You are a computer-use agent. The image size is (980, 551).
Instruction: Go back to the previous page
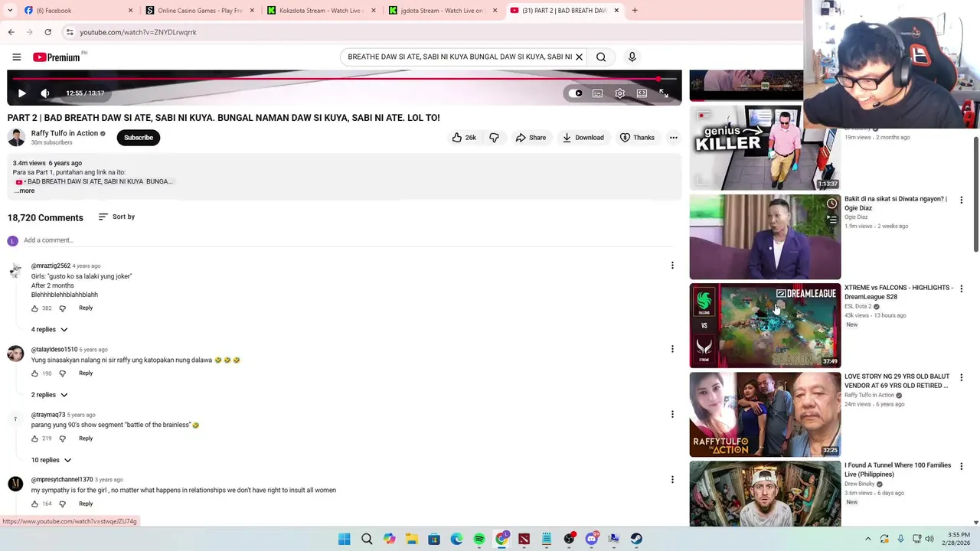click(x=11, y=32)
